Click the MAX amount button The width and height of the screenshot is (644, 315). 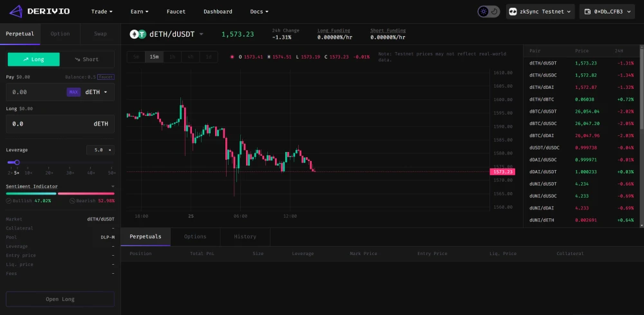pyautogui.click(x=73, y=92)
